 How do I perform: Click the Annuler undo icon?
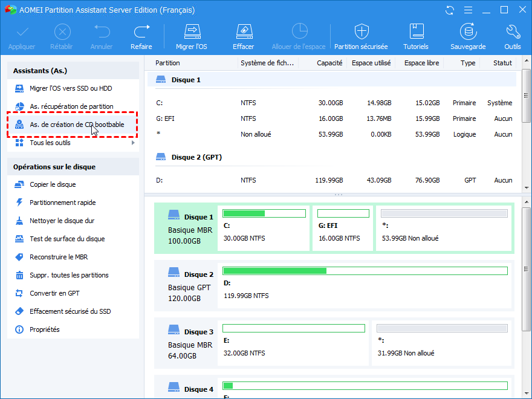coord(102,31)
